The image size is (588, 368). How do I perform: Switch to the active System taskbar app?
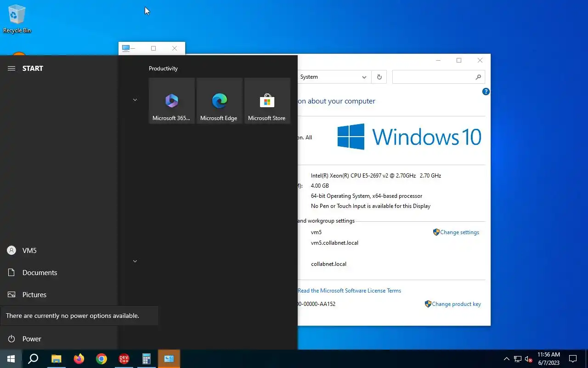coord(169,359)
